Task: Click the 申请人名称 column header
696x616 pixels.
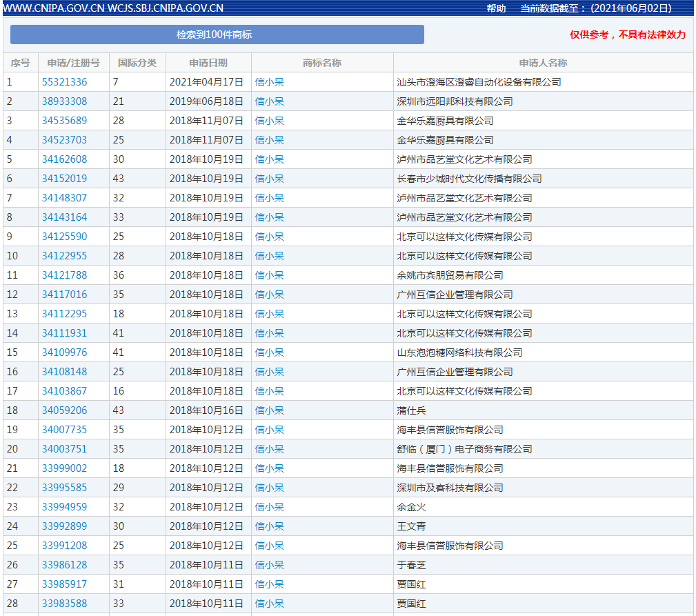Action: (x=544, y=63)
